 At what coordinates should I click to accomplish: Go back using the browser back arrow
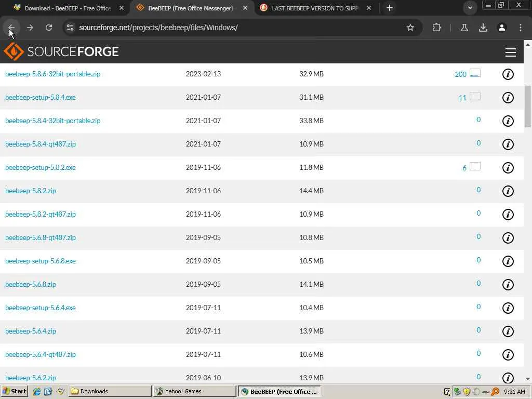(11, 28)
